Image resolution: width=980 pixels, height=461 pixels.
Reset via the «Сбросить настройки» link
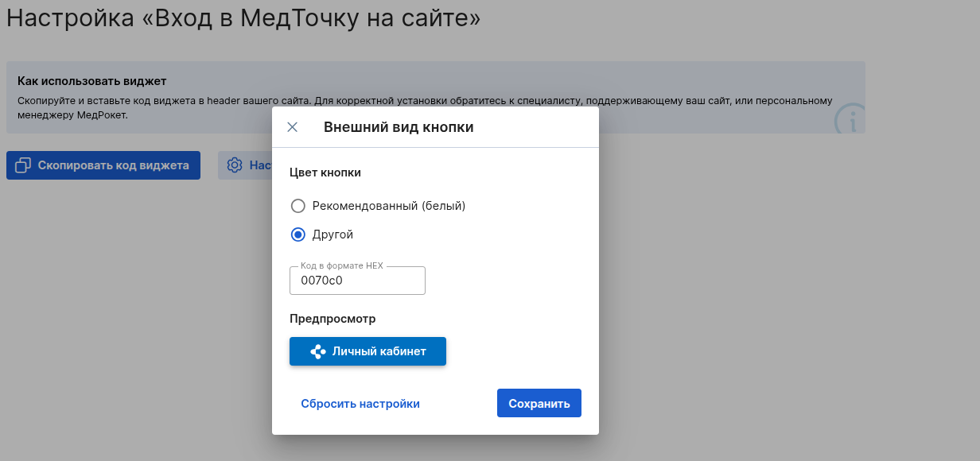pos(360,404)
